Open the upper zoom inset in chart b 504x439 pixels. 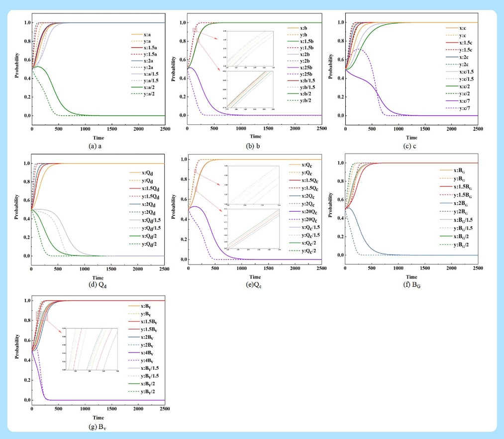pos(250,49)
